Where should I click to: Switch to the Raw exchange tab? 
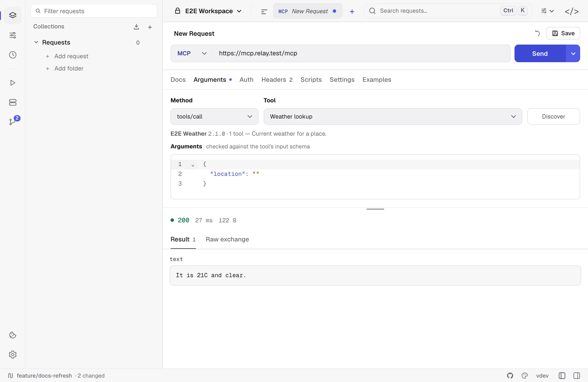227,239
